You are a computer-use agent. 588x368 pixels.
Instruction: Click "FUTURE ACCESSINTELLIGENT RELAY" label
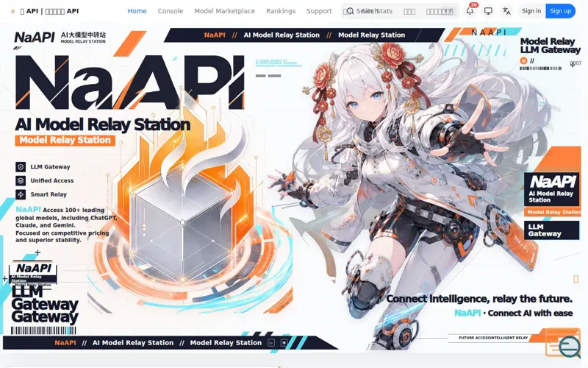point(493,338)
